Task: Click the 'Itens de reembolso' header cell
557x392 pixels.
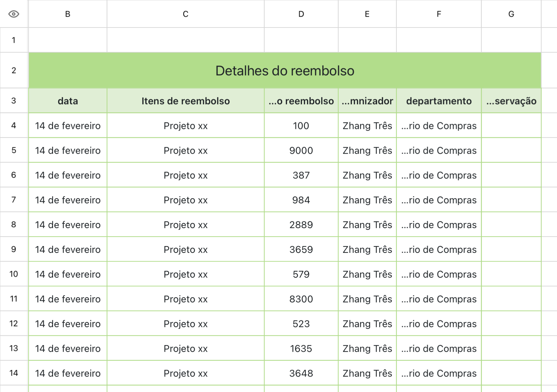Action: [x=186, y=101]
